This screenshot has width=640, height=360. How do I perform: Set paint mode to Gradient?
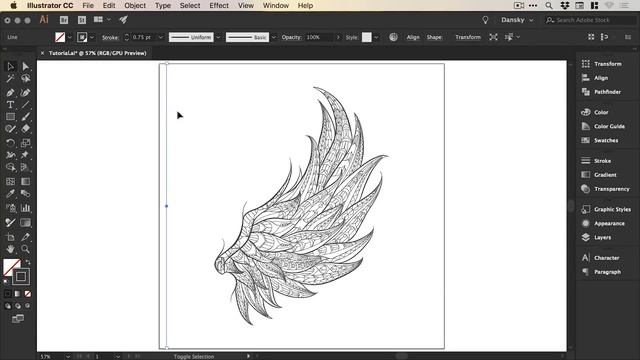point(18,293)
